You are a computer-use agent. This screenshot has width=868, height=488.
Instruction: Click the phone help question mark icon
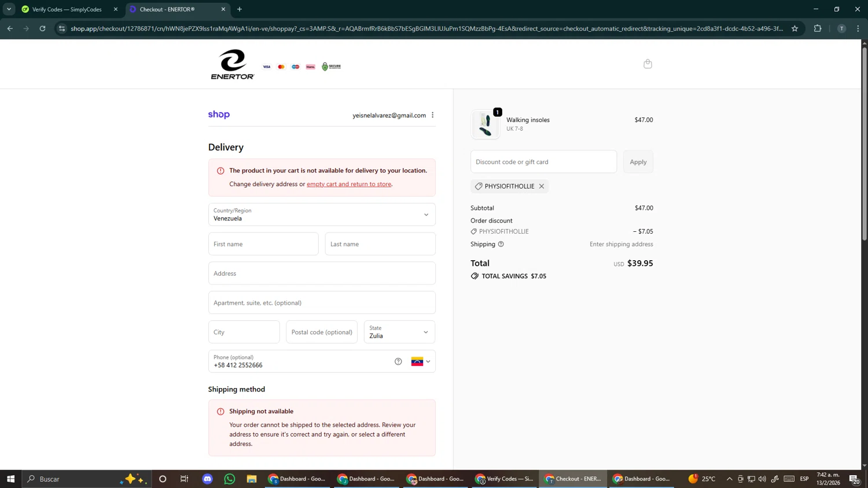tap(398, 361)
